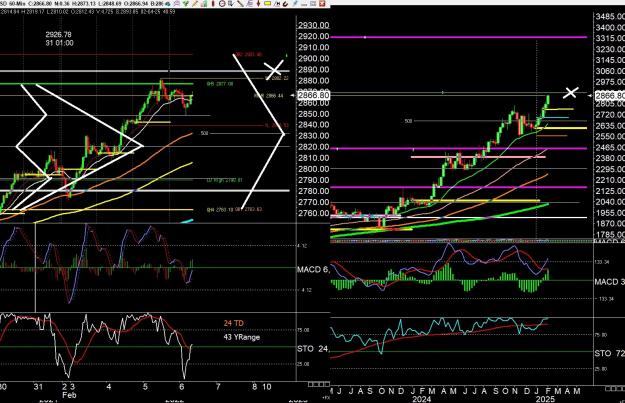Viewport: 625px width, 403px height.
Task: Click the 2866.80 price tag on right chart axis
Action: point(610,95)
